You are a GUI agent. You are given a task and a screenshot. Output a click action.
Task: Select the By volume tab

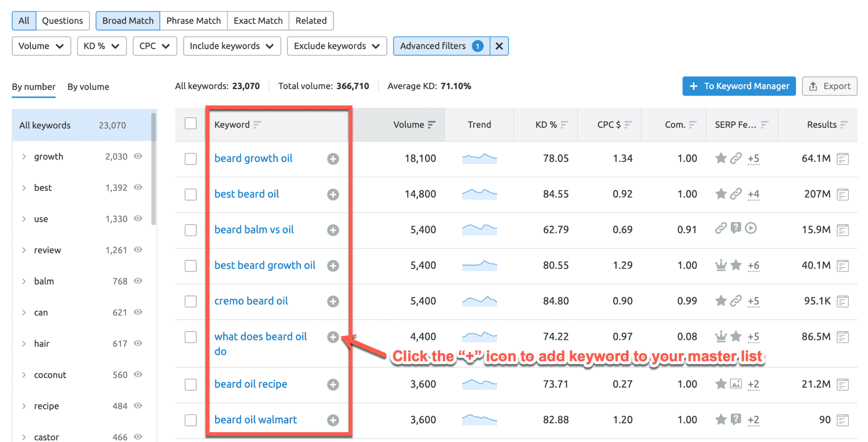[x=88, y=87]
